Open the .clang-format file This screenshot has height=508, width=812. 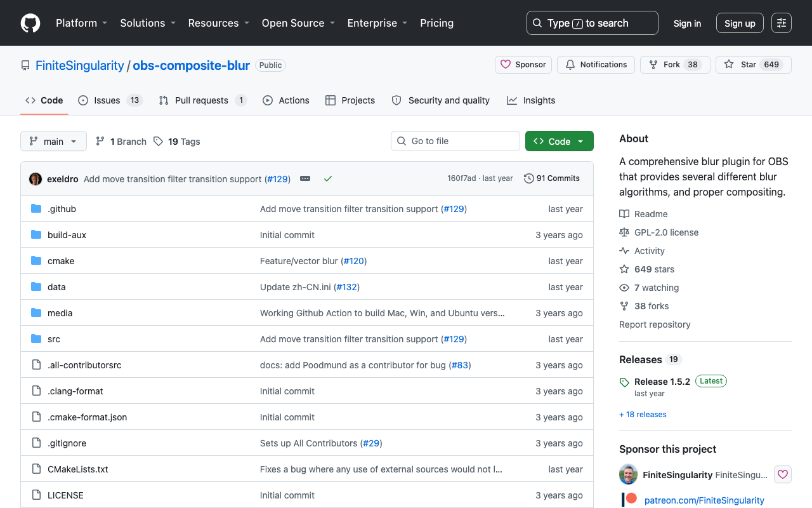(x=75, y=391)
